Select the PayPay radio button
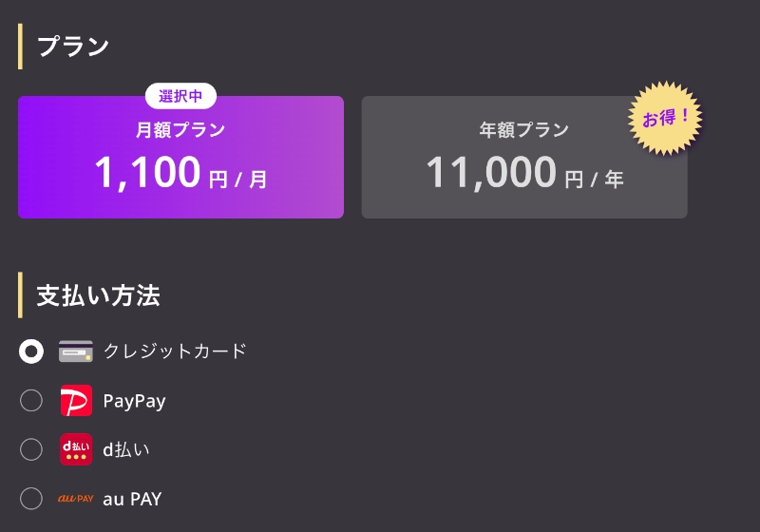The height and width of the screenshot is (532, 760). [x=31, y=401]
